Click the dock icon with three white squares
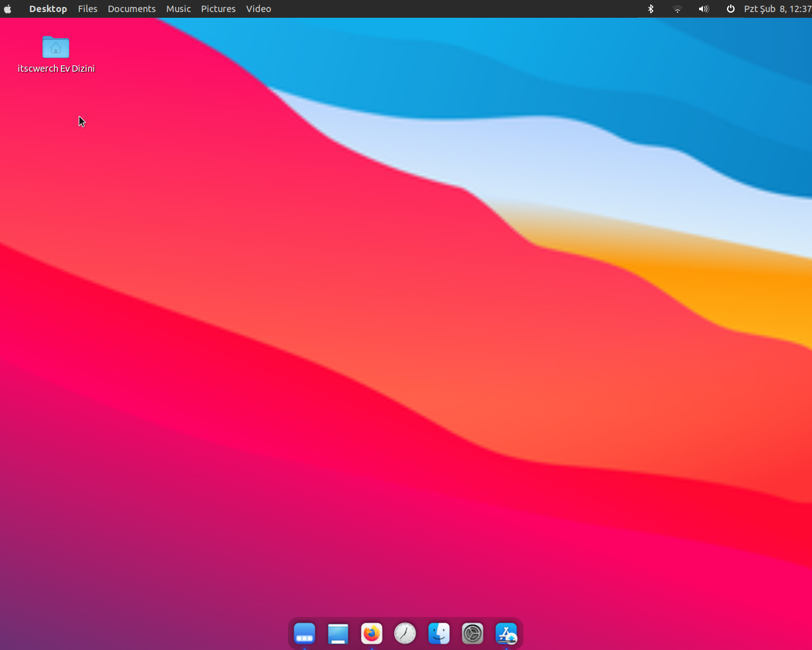812x650 pixels. coord(304,633)
